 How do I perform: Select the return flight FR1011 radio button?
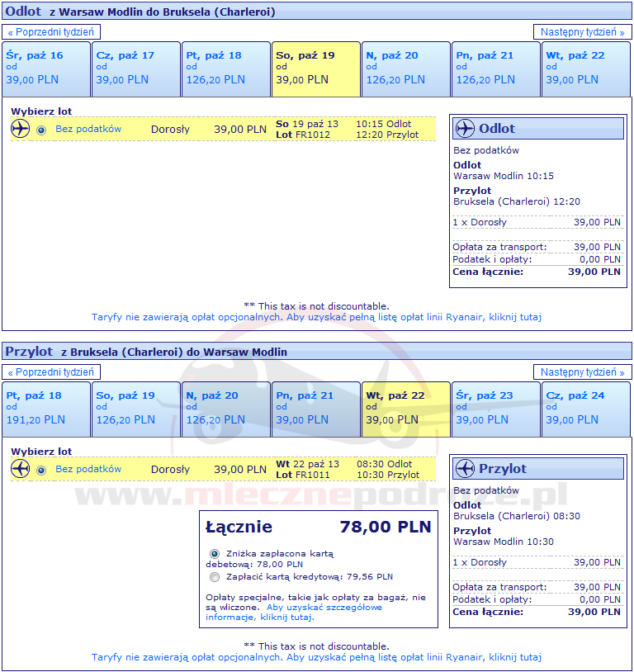tap(41, 470)
